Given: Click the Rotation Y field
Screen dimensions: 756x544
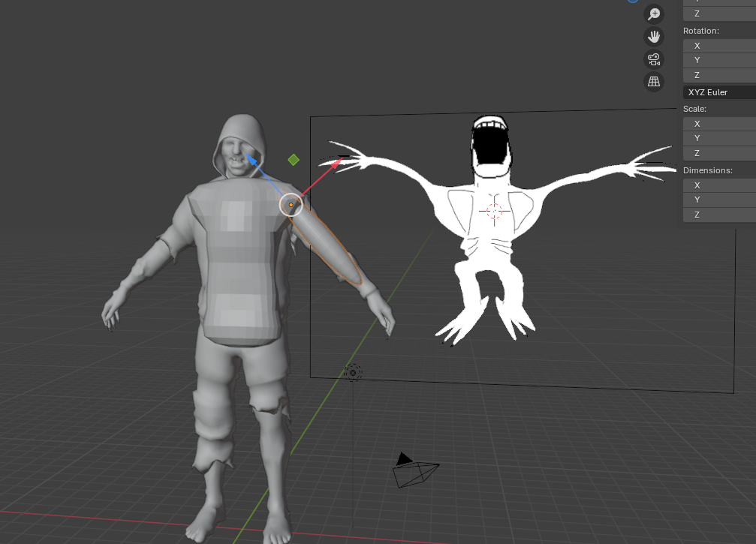Looking at the screenshot, I should pyautogui.click(x=718, y=60).
